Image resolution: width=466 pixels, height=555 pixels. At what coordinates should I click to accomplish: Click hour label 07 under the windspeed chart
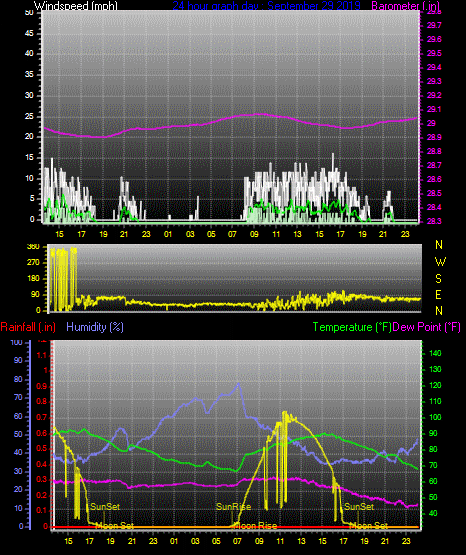[232, 234]
